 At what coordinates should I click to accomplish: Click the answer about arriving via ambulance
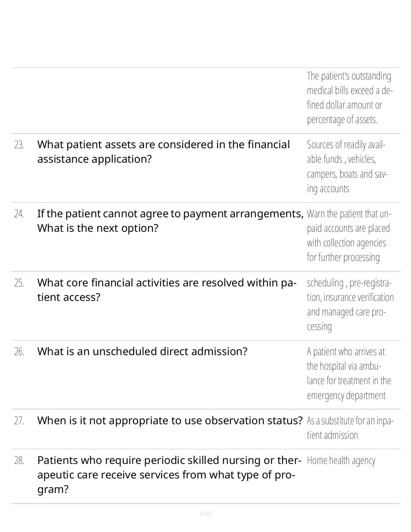coord(349,373)
